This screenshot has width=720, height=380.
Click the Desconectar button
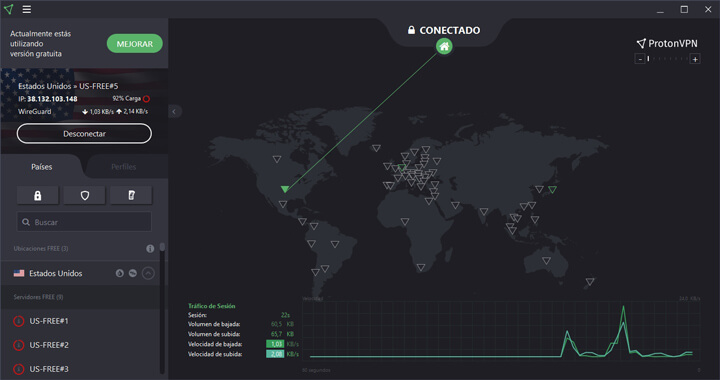pos(84,134)
